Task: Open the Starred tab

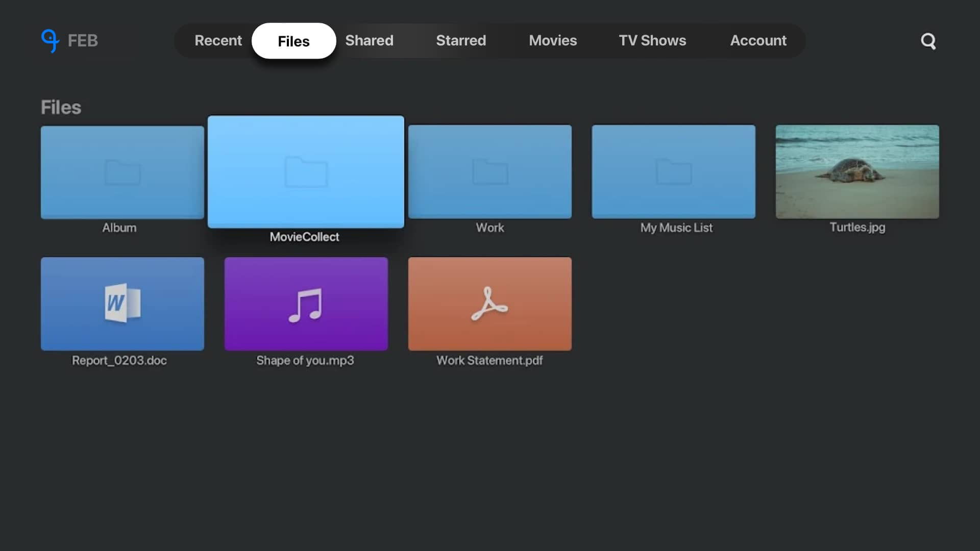Action: pyautogui.click(x=461, y=40)
